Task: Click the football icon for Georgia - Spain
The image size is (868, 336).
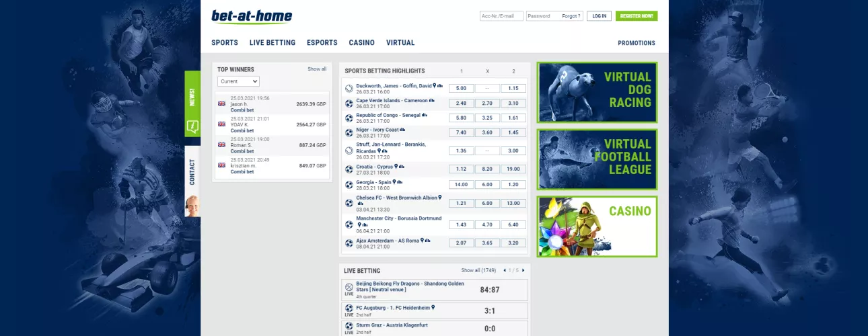Action: click(349, 185)
